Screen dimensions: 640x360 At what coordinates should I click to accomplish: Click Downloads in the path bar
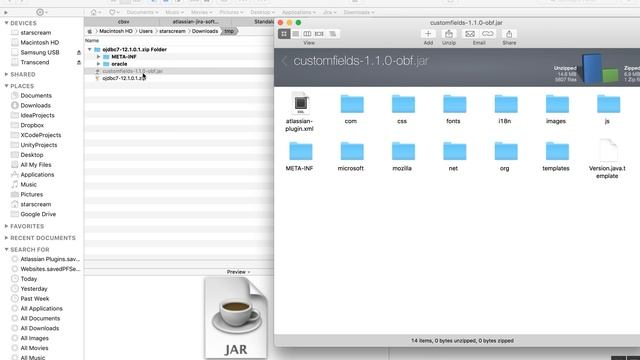[x=205, y=31]
